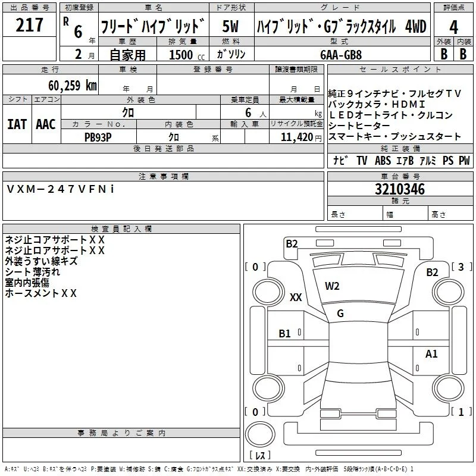Select the interior color value クロ
The width and height of the screenshot is (476, 476).
pos(174,137)
